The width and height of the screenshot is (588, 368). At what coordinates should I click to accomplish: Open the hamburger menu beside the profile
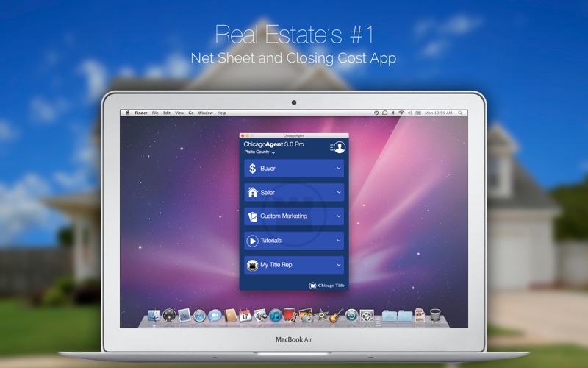(331, 147)
